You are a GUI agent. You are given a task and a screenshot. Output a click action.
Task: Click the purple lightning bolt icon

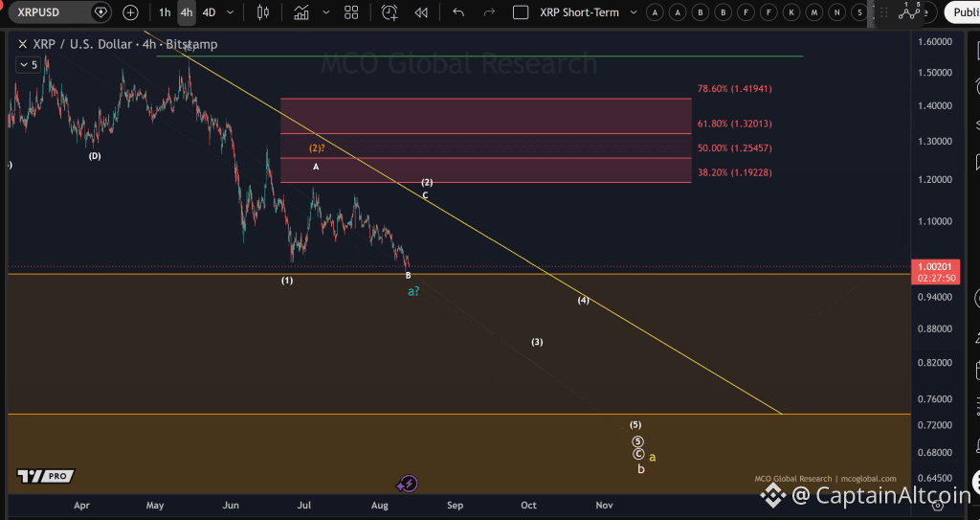click(408, 484)
